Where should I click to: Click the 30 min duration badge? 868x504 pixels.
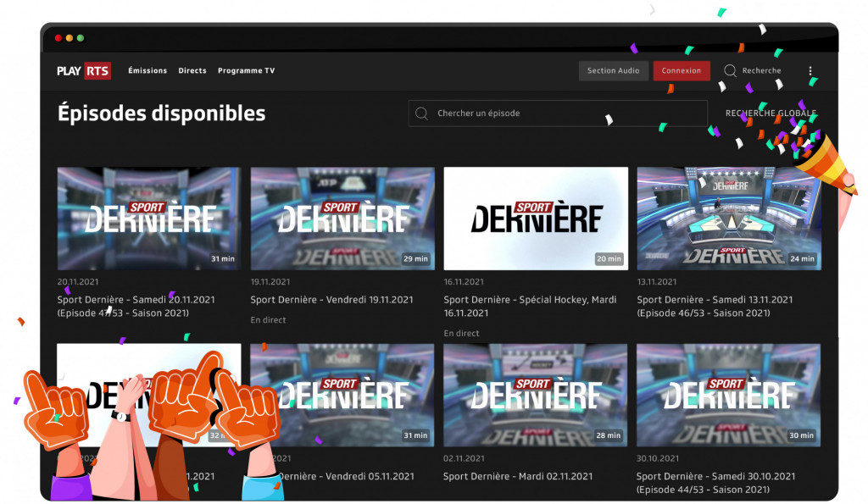(x=802, y=435)
